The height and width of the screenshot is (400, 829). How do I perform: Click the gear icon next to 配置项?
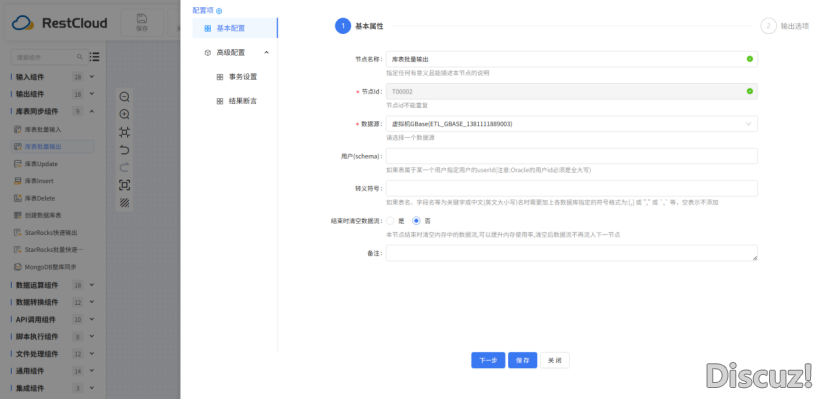[x=219, y=11]
